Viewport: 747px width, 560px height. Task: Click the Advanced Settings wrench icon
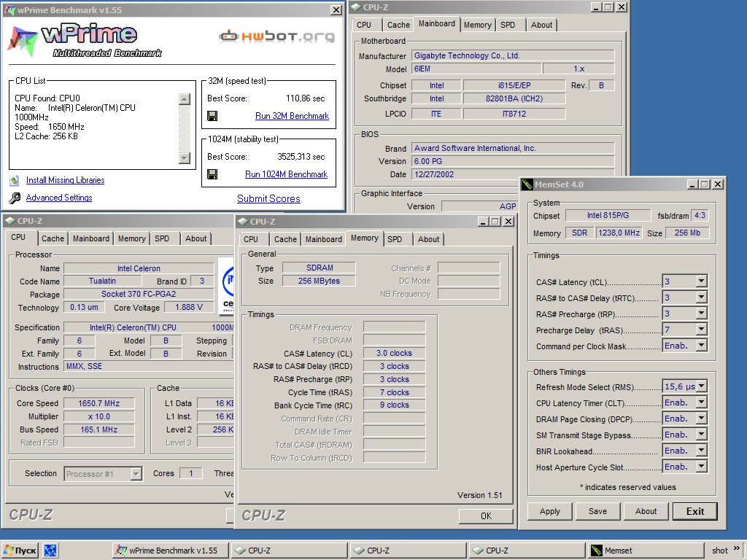click(x=15, y=198)
